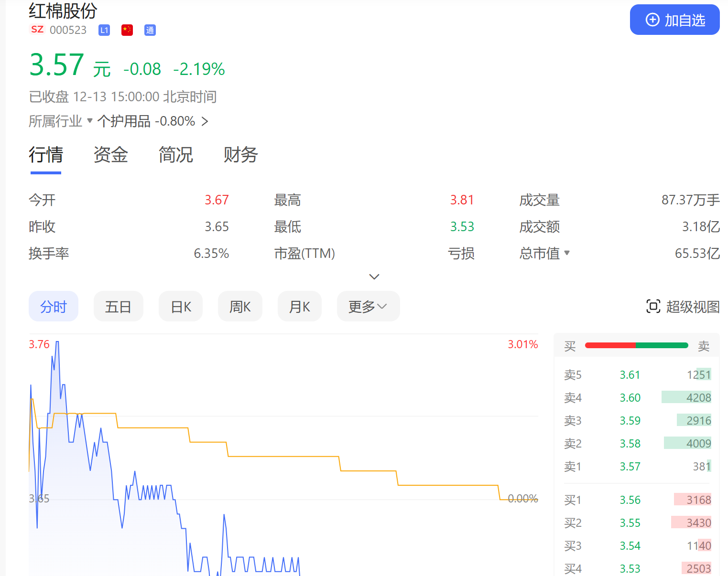Switch to the 财务 tab

click(241, 155)
